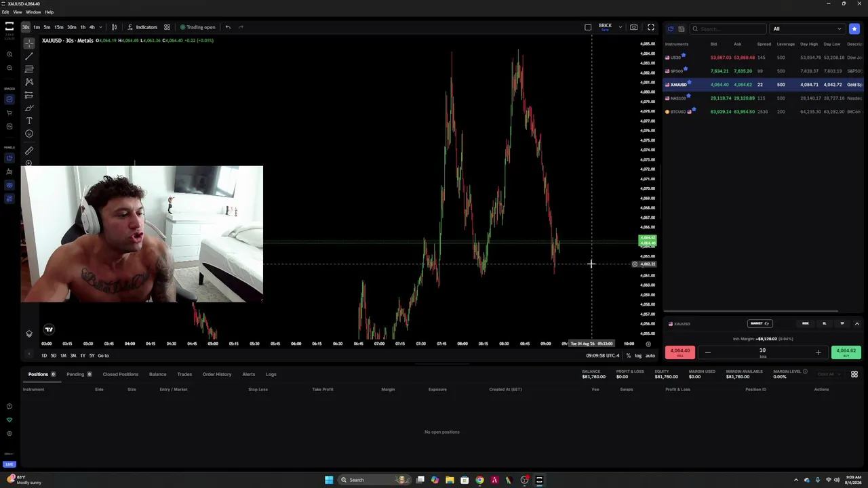868x488 pixels.
Task: Open chart settings gear on time axis
Action: pos(648,344)
